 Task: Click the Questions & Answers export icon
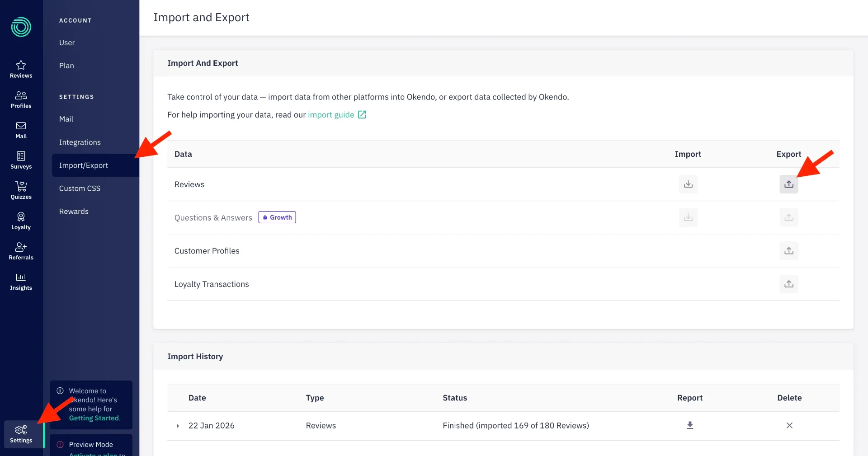(x=789, y=217)
